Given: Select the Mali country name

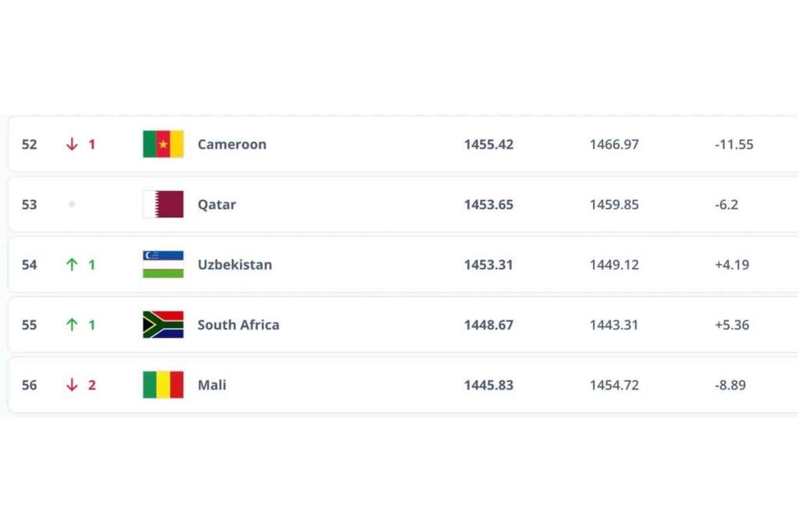Looking at the screenshot, I should 212,385.
